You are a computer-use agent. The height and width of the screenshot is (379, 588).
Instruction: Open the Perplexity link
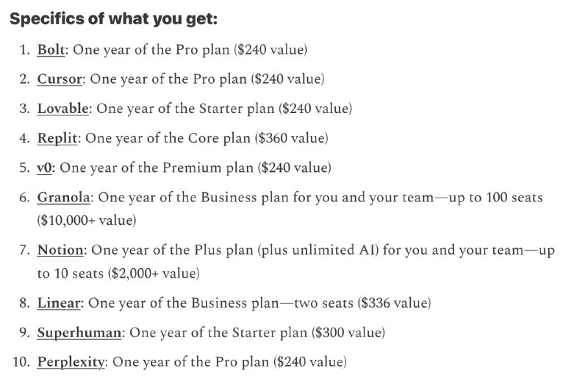click(x=71, y=362)
